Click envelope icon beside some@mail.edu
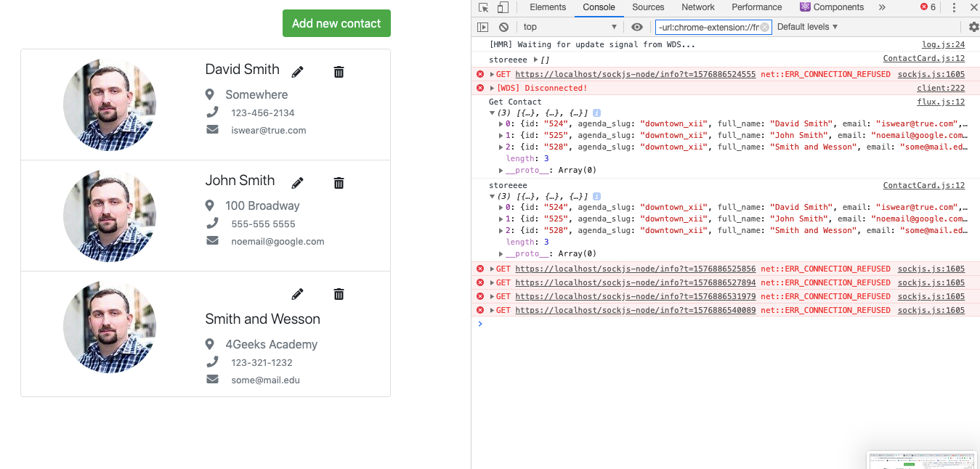 pyautogui.click(x=212, y=379)
